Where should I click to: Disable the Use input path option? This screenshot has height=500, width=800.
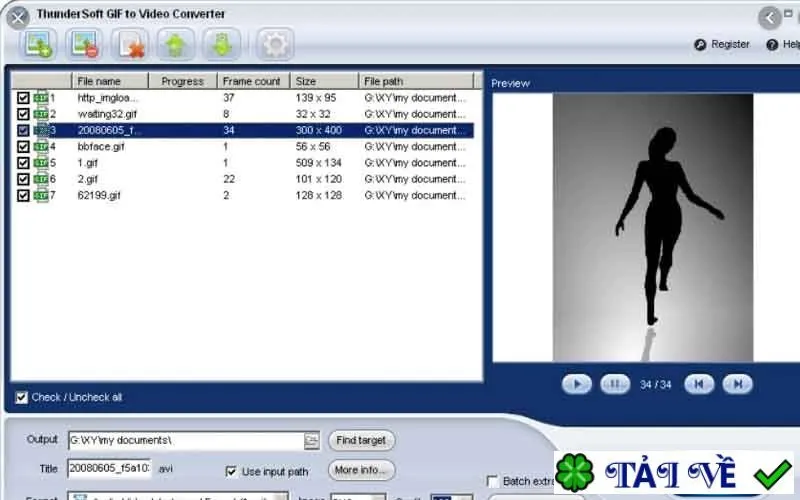[231, 471]
